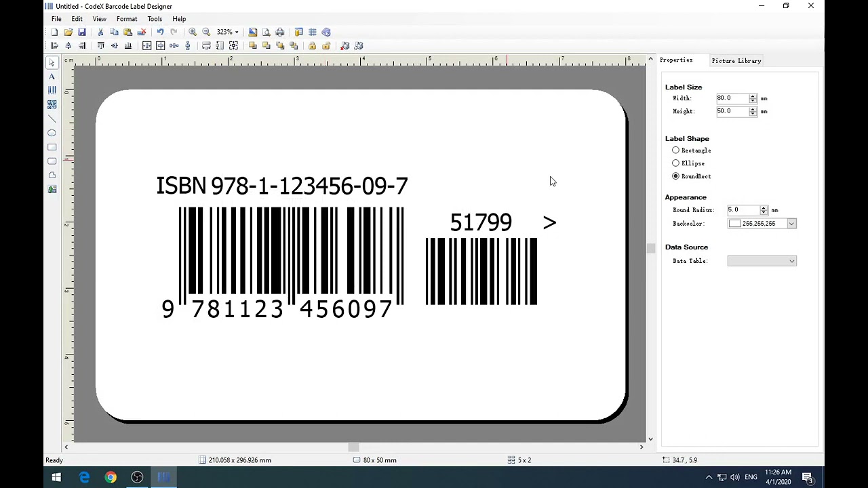
Task: Open print preview icon
Action: coord(266,32)
